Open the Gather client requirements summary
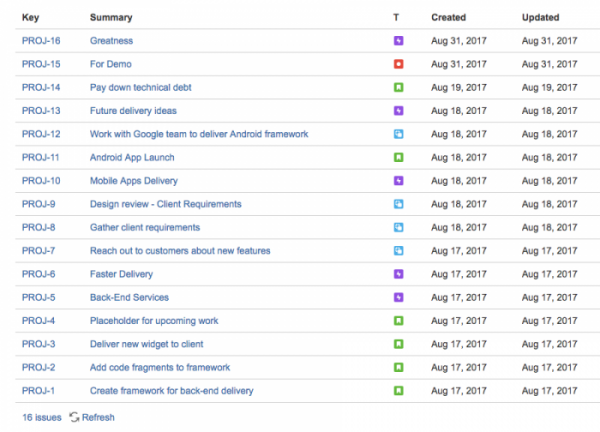600x432 pixels. [145, 227]
